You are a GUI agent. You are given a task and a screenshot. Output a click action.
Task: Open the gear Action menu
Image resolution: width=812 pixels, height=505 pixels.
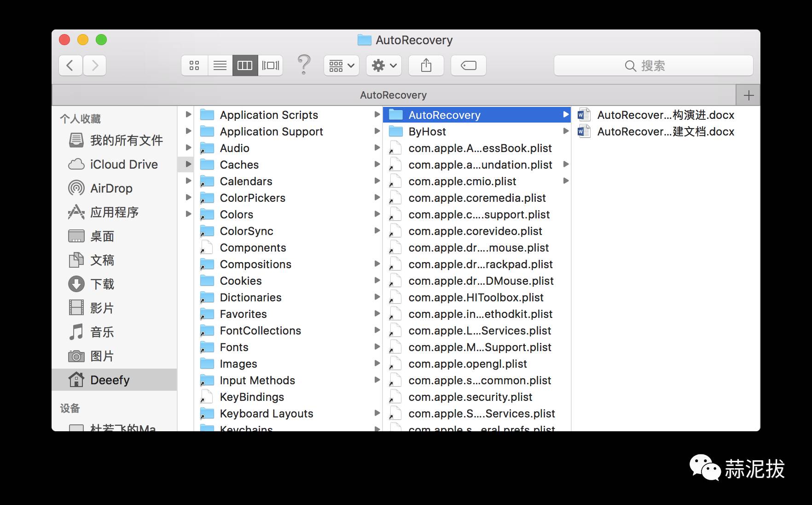(384, 65)
